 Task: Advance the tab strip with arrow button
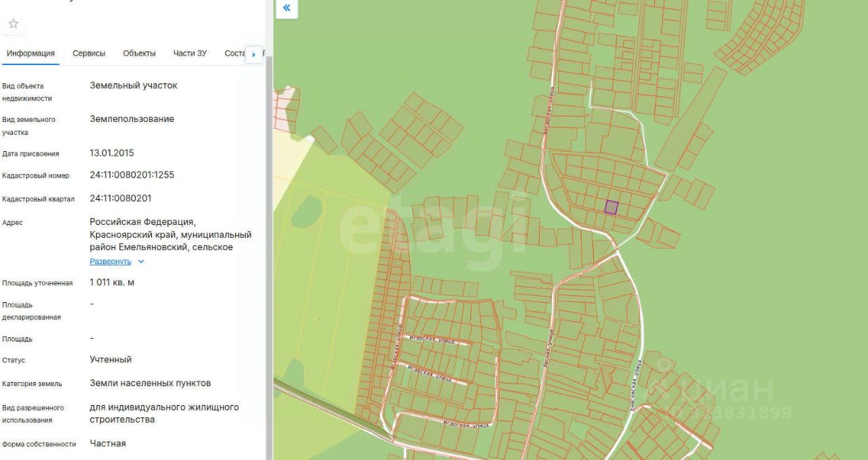254,54
